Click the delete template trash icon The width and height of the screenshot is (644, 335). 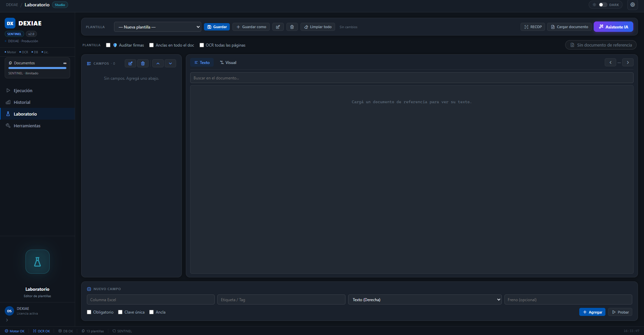tap(292, 27)
